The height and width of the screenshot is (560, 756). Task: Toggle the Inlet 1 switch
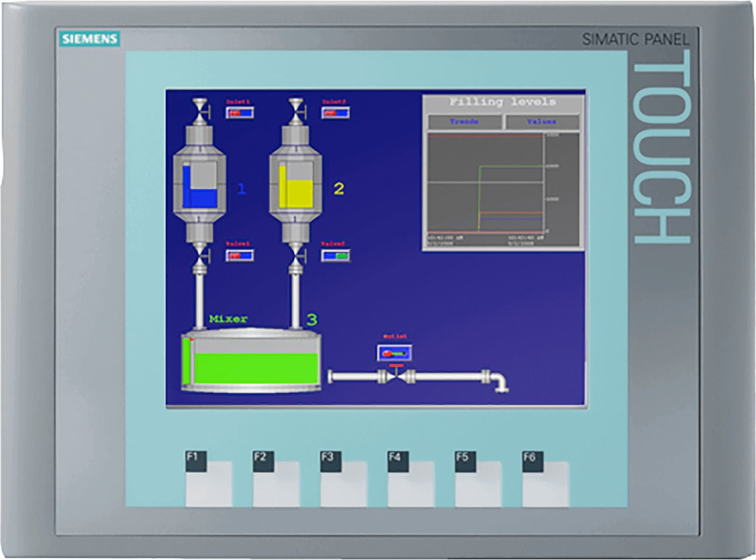point(240,113)
